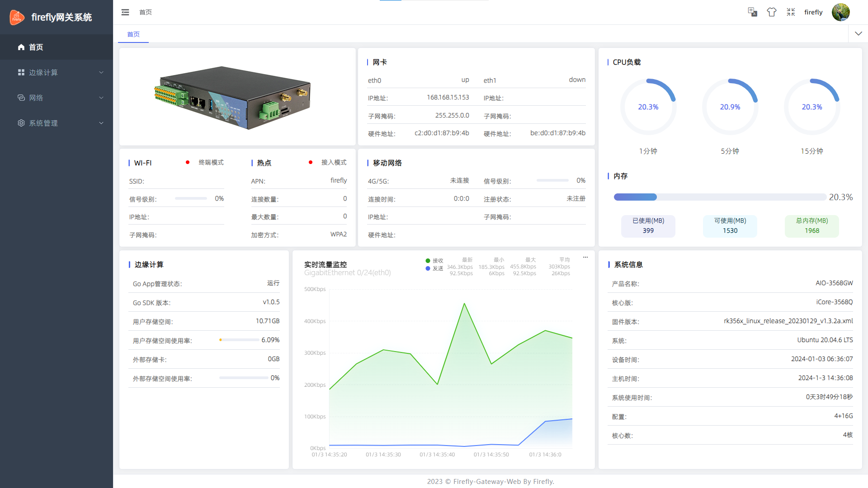
Task: Click the 1分钟 CPU load gauge
Action: (x=648, y=107)
